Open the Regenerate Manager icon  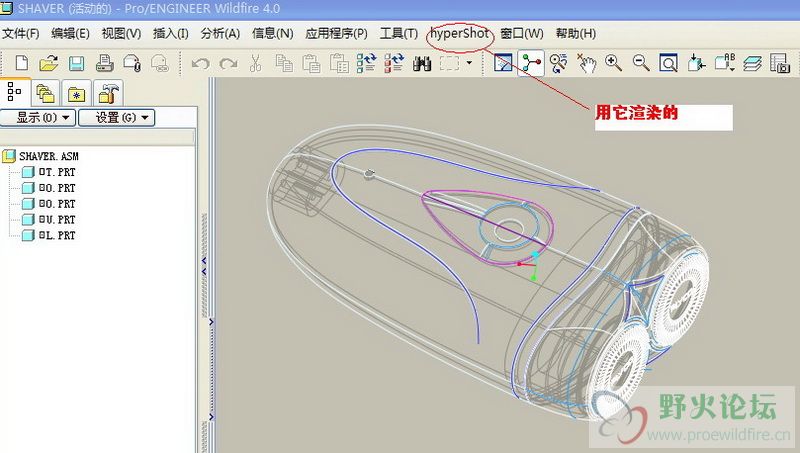[394, 63]
